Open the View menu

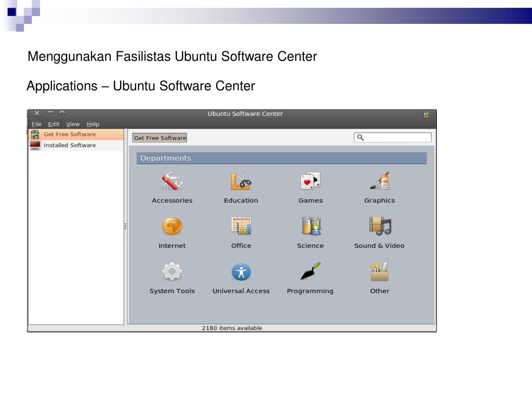point(73,124)
